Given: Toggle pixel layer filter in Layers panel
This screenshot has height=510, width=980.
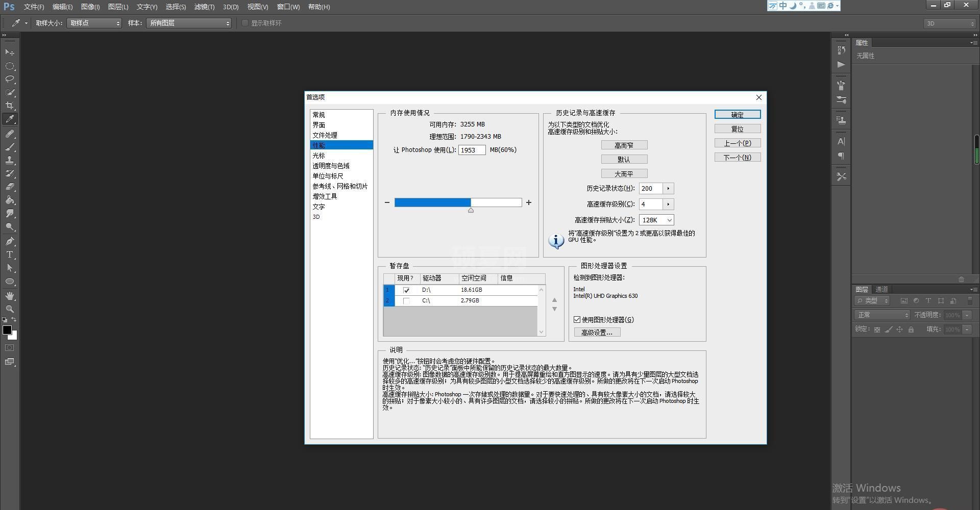Looking at the screenshot, I should [x=904, y=301].
